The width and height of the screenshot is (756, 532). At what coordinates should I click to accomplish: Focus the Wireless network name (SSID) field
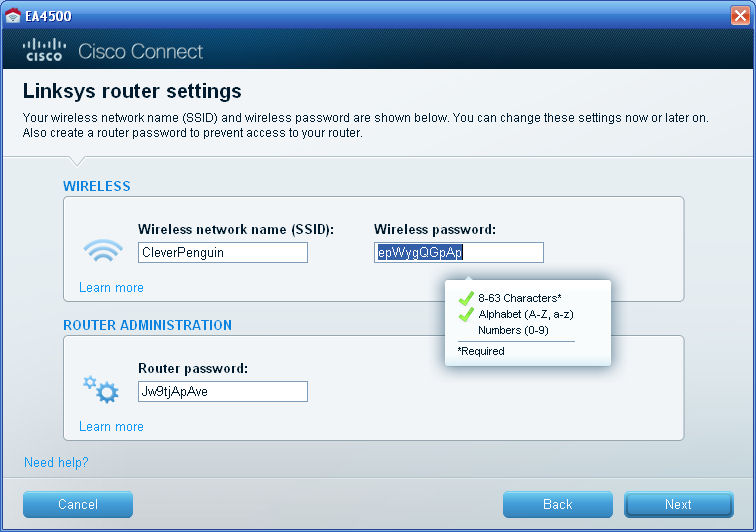pyautogui.click(x=223, y=253)
